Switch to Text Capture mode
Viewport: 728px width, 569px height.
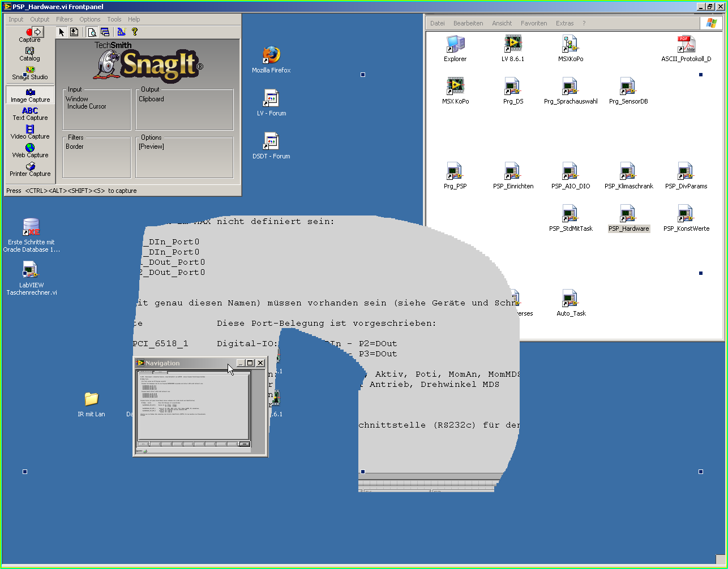(30, 114)
